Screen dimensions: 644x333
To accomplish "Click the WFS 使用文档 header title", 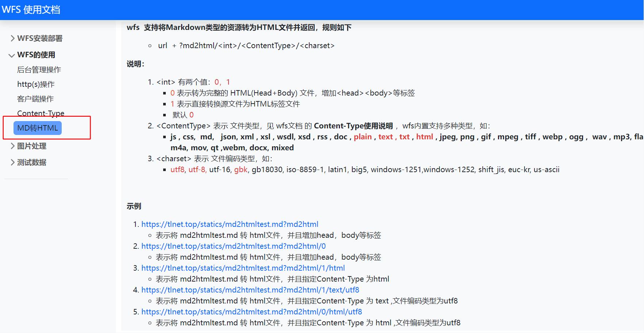I will 31,9.
